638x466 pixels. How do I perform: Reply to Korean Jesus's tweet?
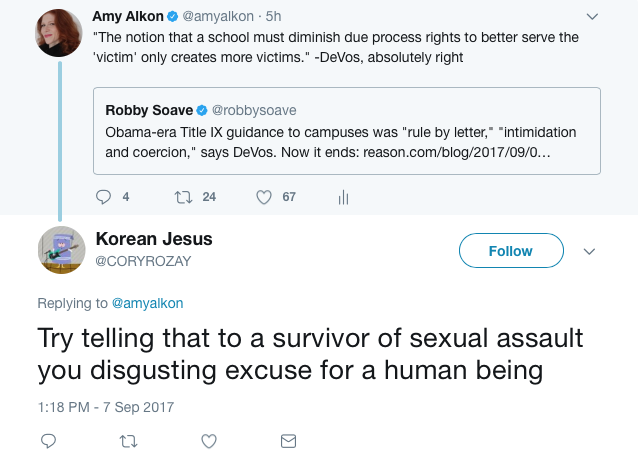pos(48,440)
